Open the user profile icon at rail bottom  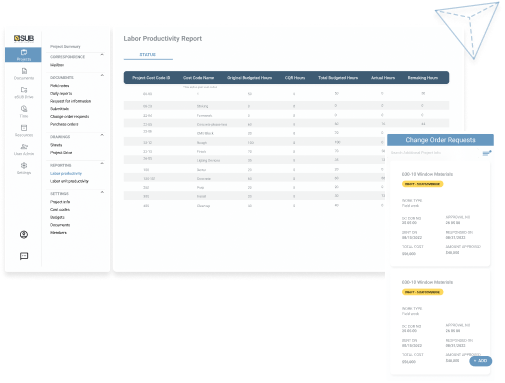(24, 235)
